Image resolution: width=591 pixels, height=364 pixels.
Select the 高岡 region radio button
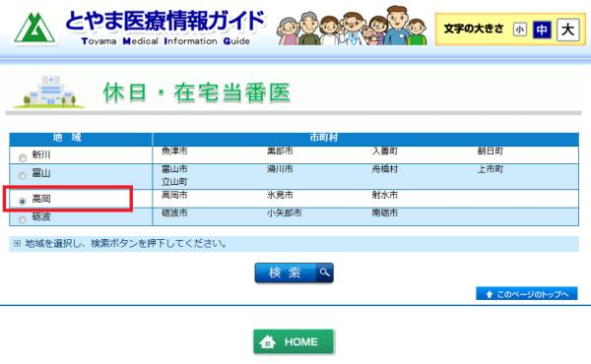(x=23, y=202)
